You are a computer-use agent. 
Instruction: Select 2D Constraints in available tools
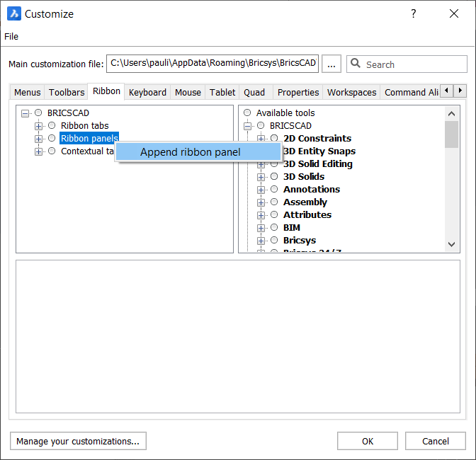point(317,138)
